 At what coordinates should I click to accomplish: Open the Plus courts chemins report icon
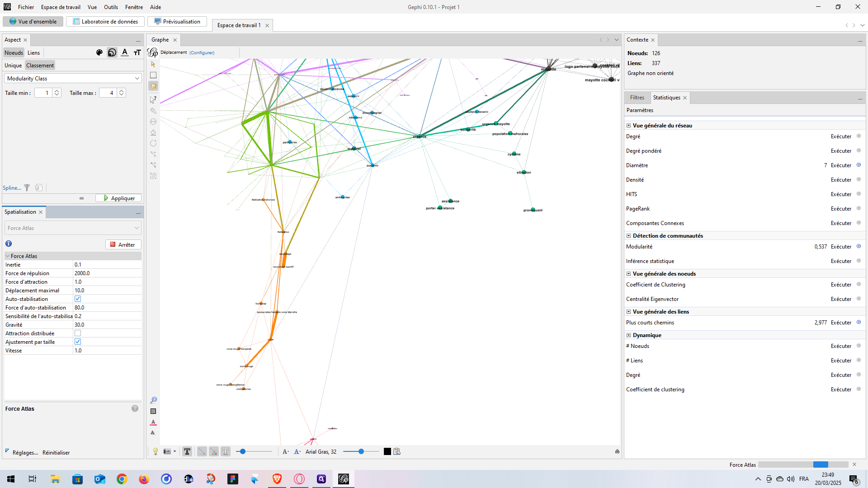click(859, 322)
